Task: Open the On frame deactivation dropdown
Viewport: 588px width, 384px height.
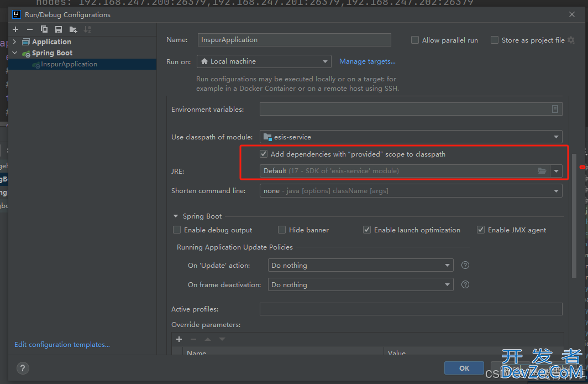Action: click(361, 284)
